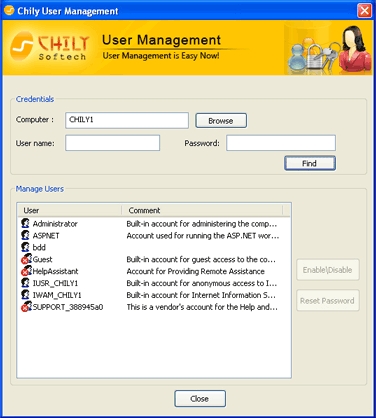This screenshot has width=376, height=418.
Task: Click the IUSR_CHILY1 user icon
Action: pos(25,283)
